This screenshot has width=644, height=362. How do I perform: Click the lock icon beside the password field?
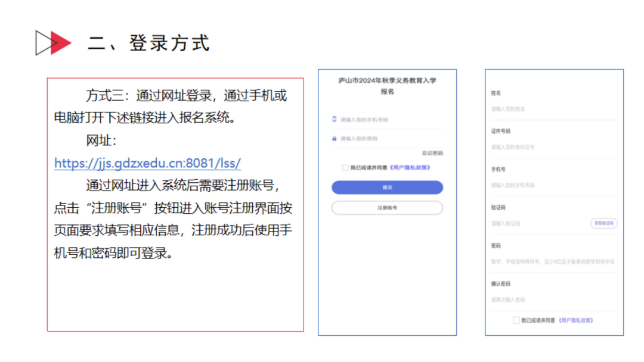(334, 139)
